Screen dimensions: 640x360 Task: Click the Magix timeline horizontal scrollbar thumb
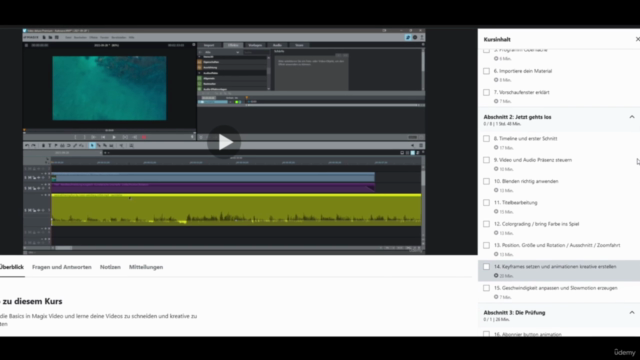64,248
